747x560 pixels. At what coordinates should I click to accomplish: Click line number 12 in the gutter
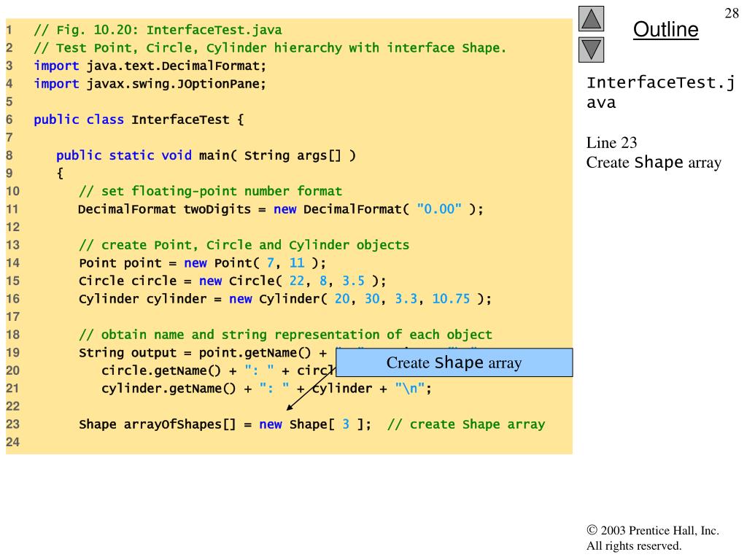pos(13,227)
